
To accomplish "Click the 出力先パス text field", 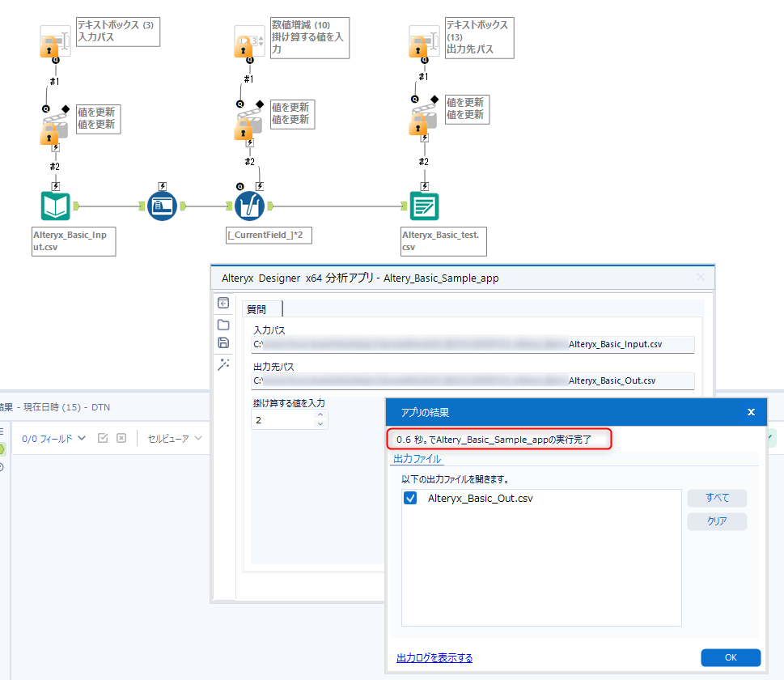I will pos(473,380).
